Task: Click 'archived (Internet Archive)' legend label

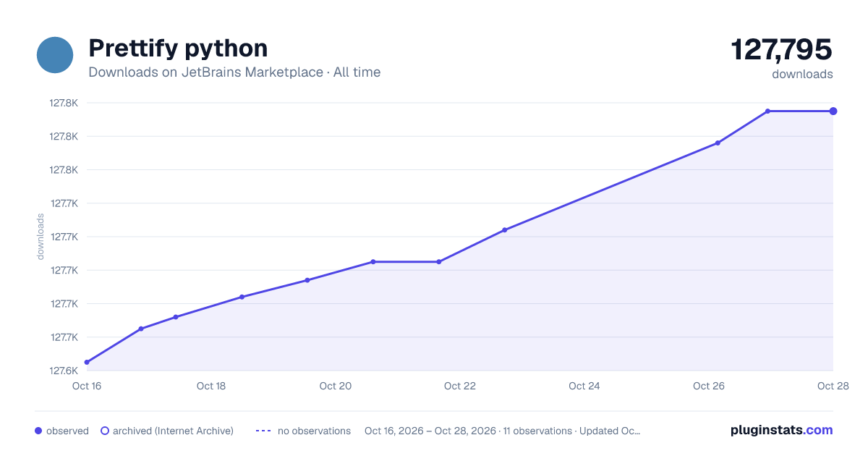Action: click(x=173, y=431)
